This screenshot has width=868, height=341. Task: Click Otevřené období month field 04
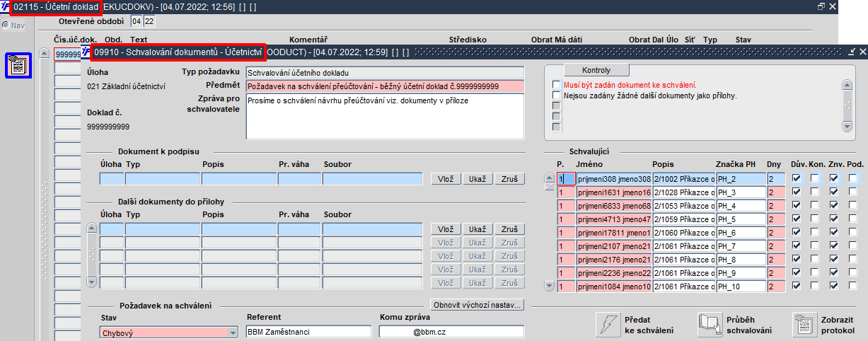137,21
